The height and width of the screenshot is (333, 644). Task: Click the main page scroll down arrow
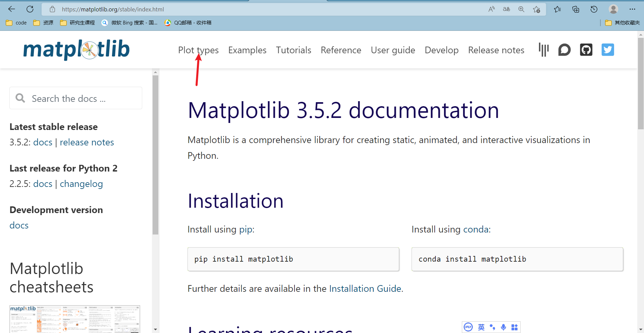tap(641, 330)
